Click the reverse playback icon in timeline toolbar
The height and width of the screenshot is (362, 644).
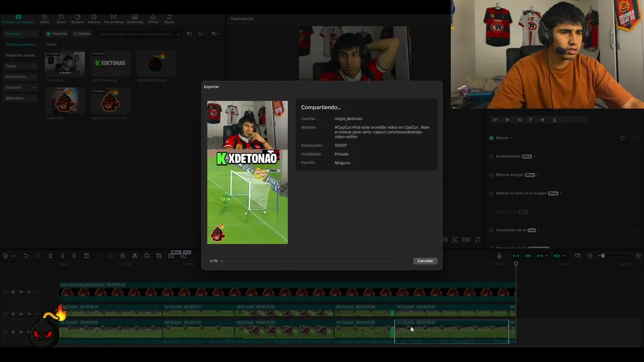click(x=123, y=256)
